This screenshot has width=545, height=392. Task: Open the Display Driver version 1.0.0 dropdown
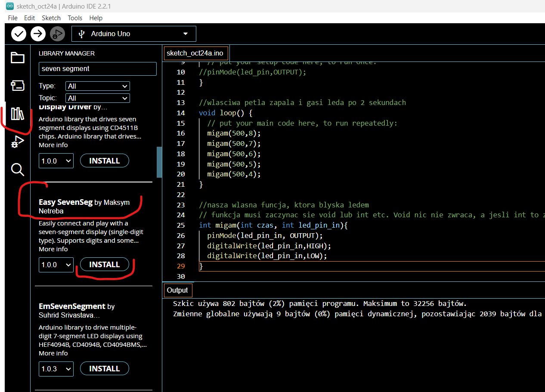coord(56,161)
